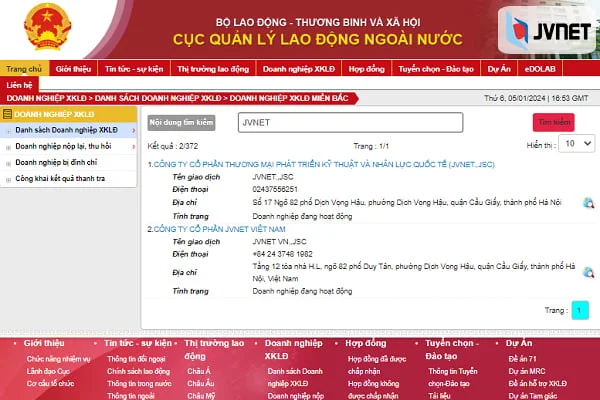The image size is (600, 400).
Task: Open the Trang chủ tab
Action: [23, 69]
